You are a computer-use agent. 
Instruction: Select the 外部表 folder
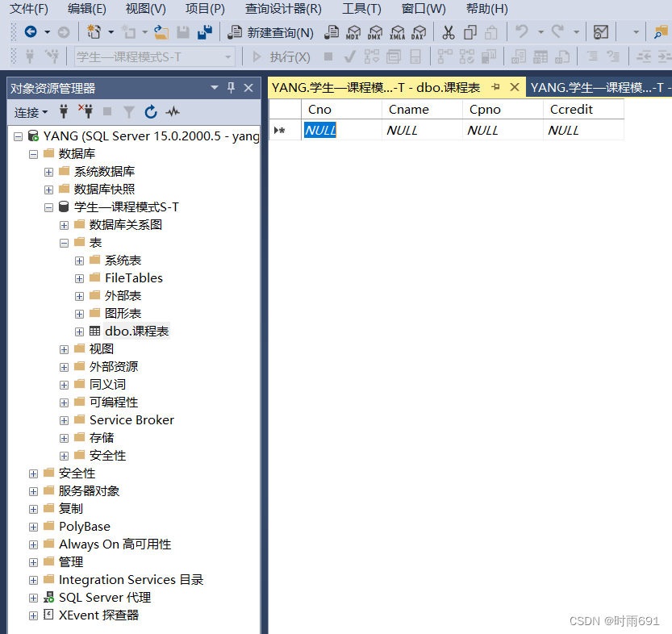tap(123, 295)
